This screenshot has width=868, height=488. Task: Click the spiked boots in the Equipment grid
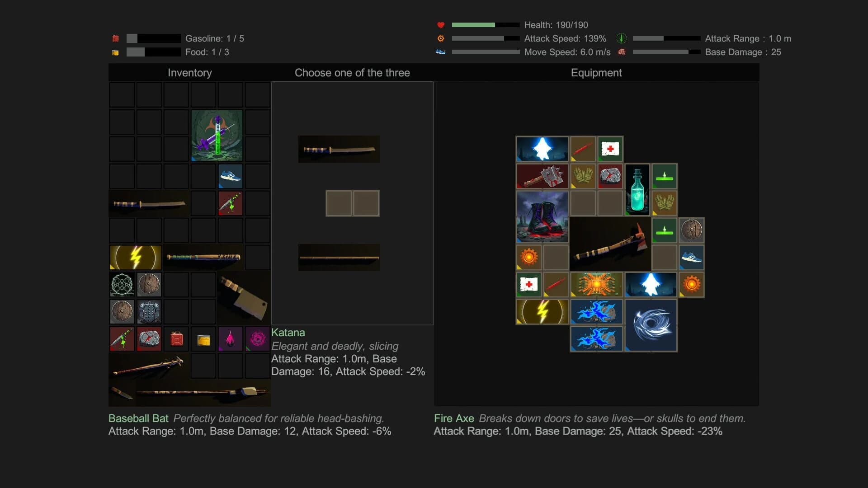[x=542, y=217]
